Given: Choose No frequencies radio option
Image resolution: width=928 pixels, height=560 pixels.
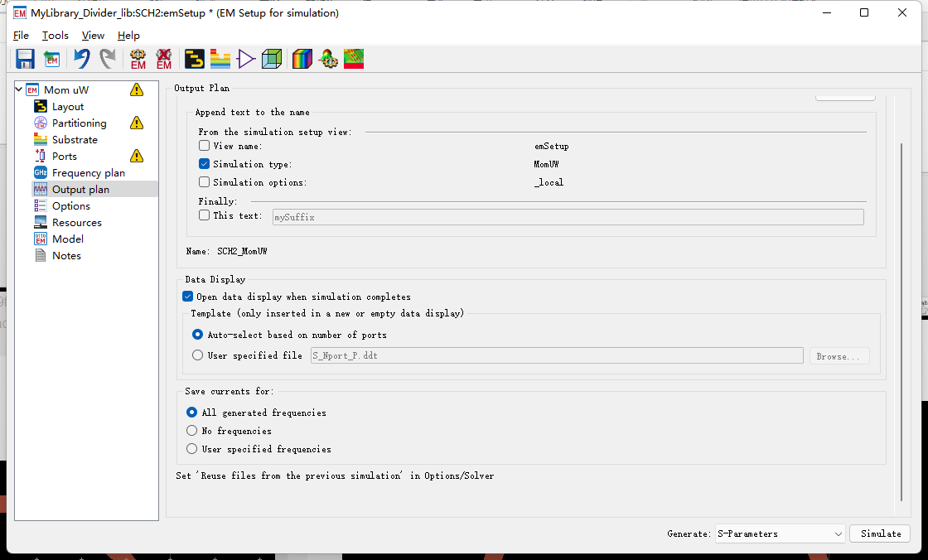Looking at the screenshot, I should pos(191,431).
